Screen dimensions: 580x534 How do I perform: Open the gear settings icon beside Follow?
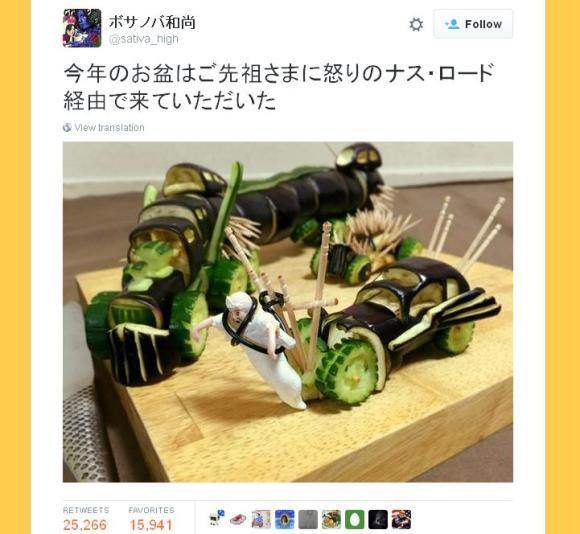click(416, 24)
